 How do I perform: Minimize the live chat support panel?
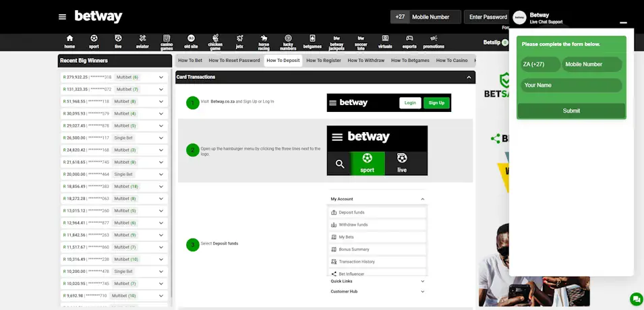(624, 23)
